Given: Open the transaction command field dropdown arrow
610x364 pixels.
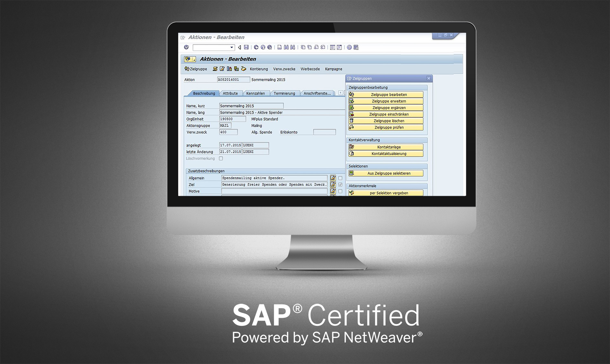Looking at the screenshot, I should click(232, 48).
